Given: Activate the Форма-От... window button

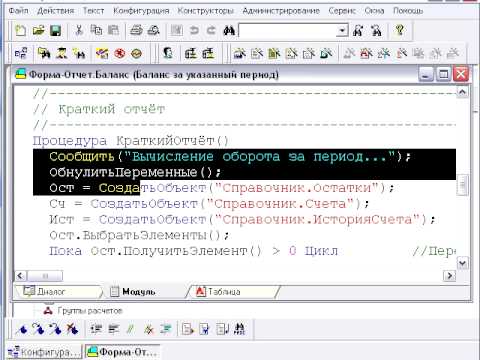Looking at the screenshot, I should tap(122, 352).
